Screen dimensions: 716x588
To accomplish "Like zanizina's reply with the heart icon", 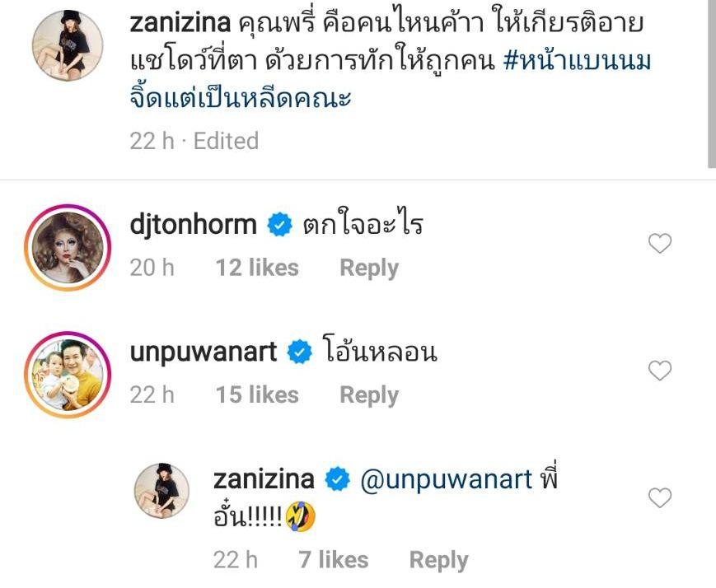I will [x=660, y=497].
